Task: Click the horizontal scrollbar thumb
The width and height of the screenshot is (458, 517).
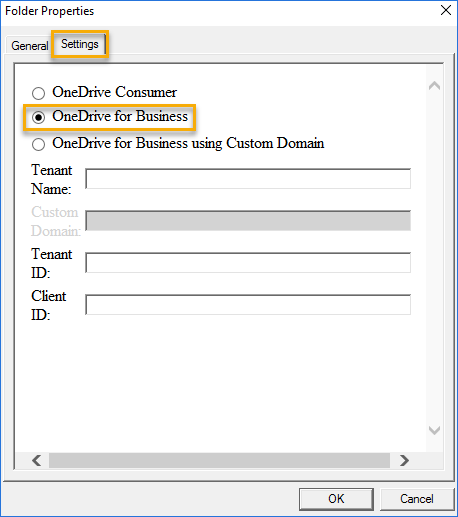Action: 219,460
